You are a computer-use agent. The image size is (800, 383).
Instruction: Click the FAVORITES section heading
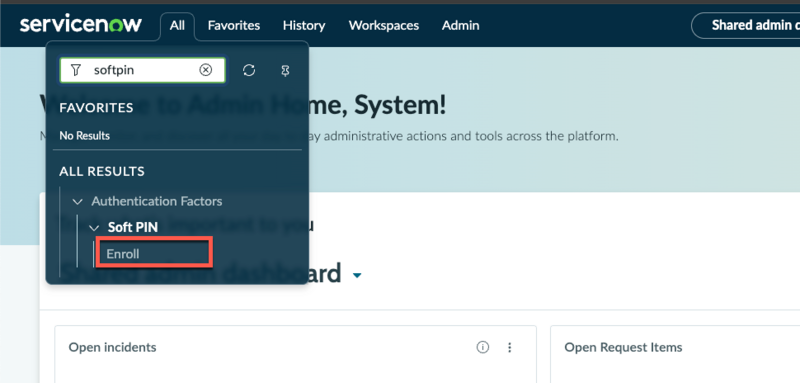tap(96, 108)
